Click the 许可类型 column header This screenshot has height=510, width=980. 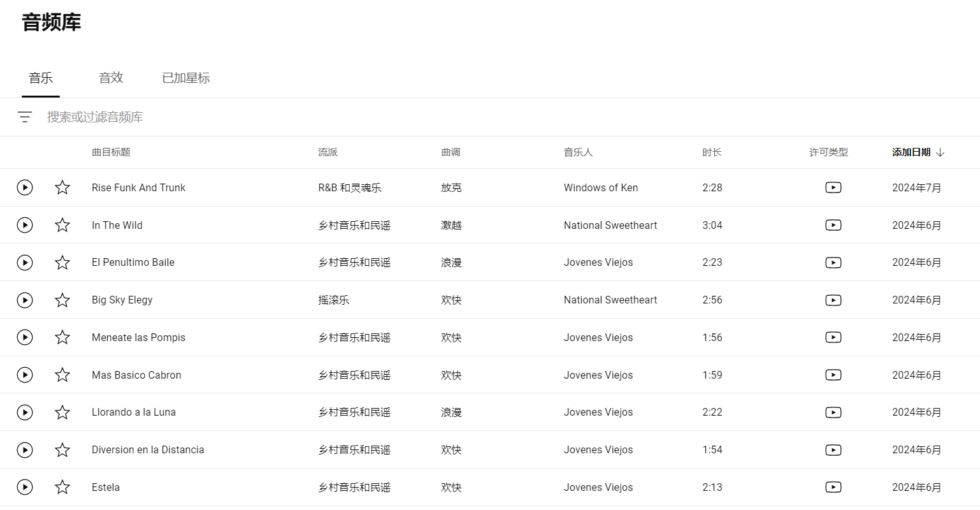click(828, 152)
